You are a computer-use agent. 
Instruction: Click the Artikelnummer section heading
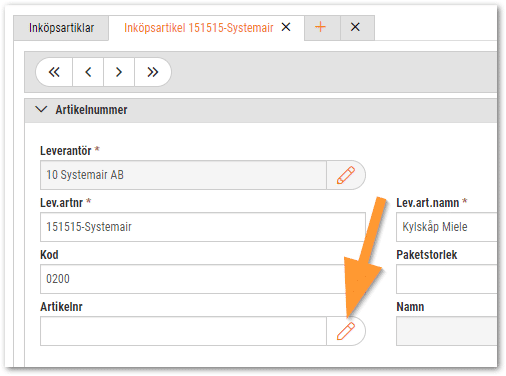coord(91,110)
